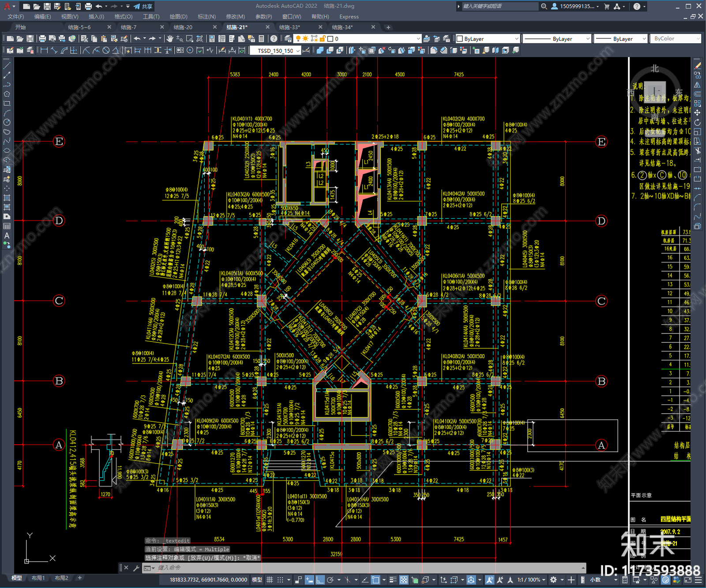Select the Rectangle tool in left toolbar

pos(7,103)
